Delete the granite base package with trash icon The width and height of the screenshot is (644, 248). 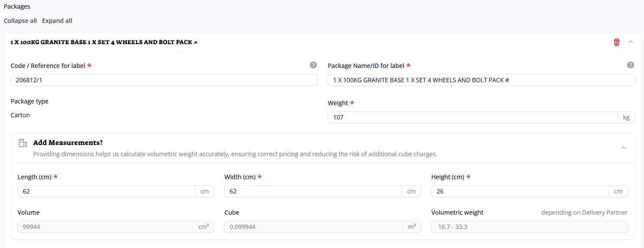616,42
